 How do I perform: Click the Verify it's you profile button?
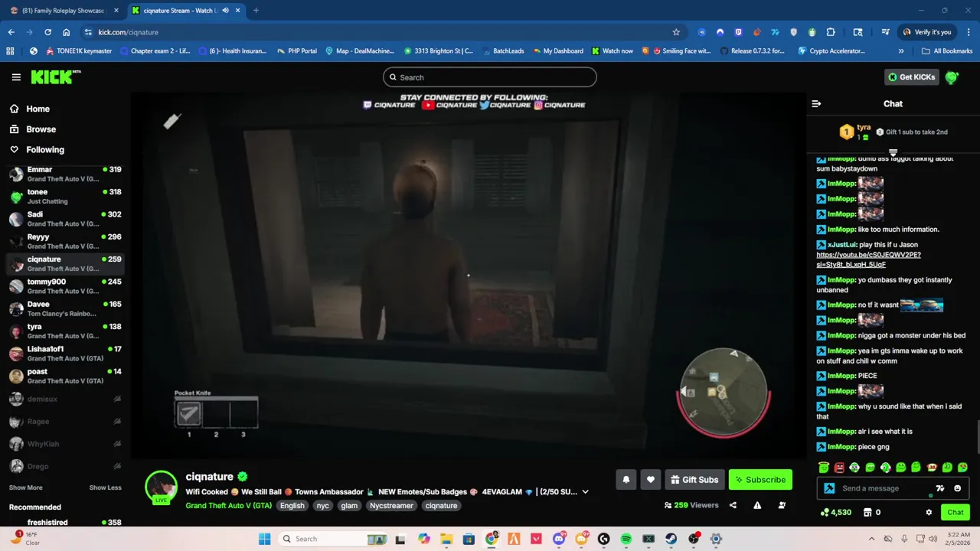(926, 32)
